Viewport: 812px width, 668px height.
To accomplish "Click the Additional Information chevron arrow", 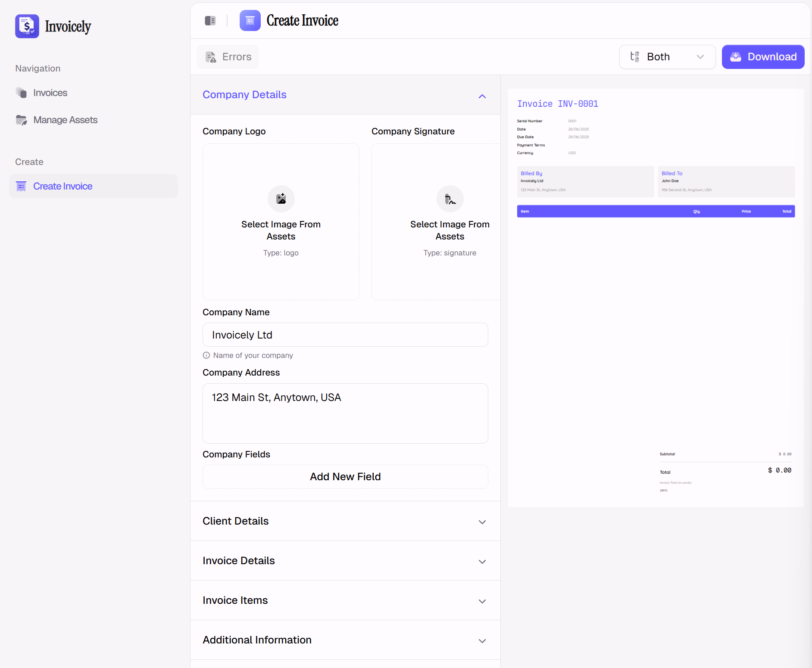I will [x=482, y=641].
